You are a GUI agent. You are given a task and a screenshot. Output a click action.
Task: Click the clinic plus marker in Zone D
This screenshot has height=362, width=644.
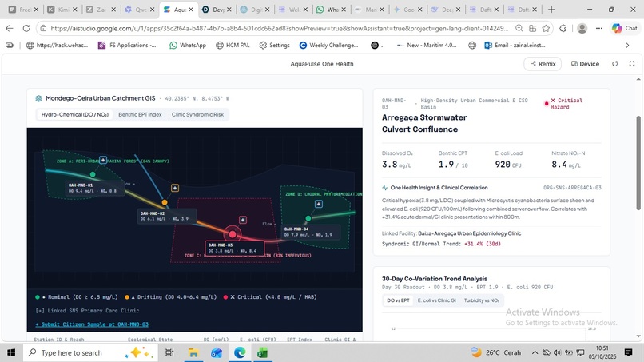coord(318,204)
